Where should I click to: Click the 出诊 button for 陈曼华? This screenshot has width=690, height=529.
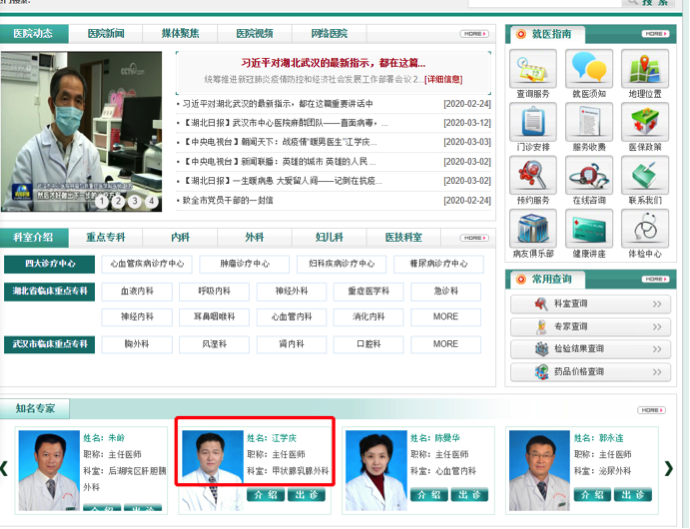pyautogui.click(x=470, y=495)
